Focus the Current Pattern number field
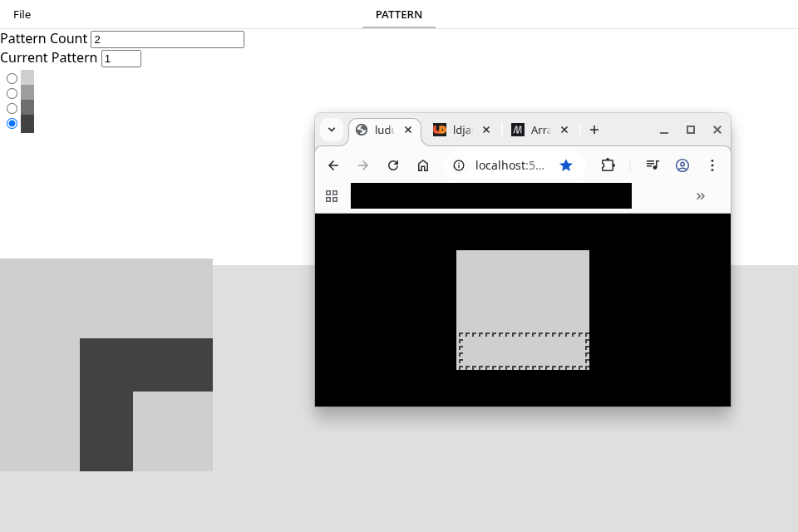The height and width of the screenshot is (532, 798). [121, 58]
